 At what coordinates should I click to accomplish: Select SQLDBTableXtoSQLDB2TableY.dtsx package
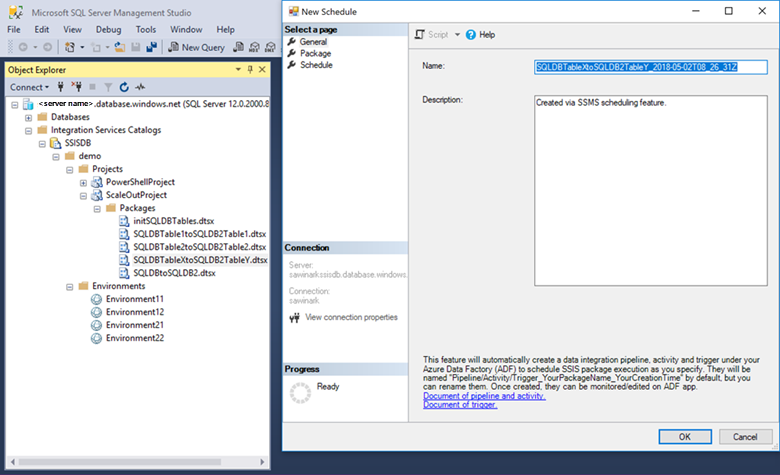click(x=200, y=260)
